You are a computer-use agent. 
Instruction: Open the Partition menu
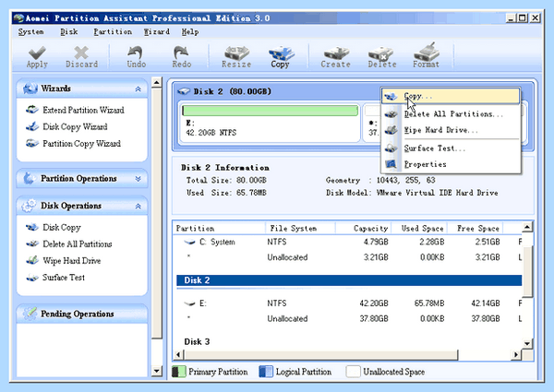click(113, 31)
